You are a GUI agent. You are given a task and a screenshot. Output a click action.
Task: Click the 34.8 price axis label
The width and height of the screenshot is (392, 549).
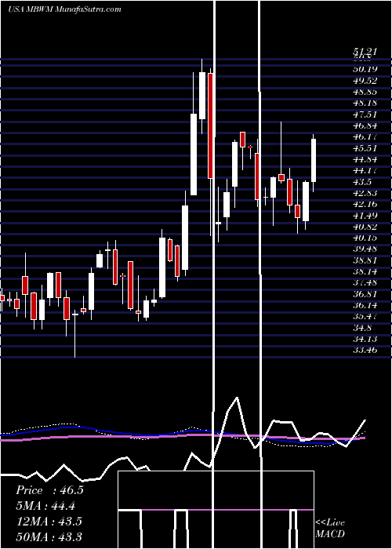362,328
